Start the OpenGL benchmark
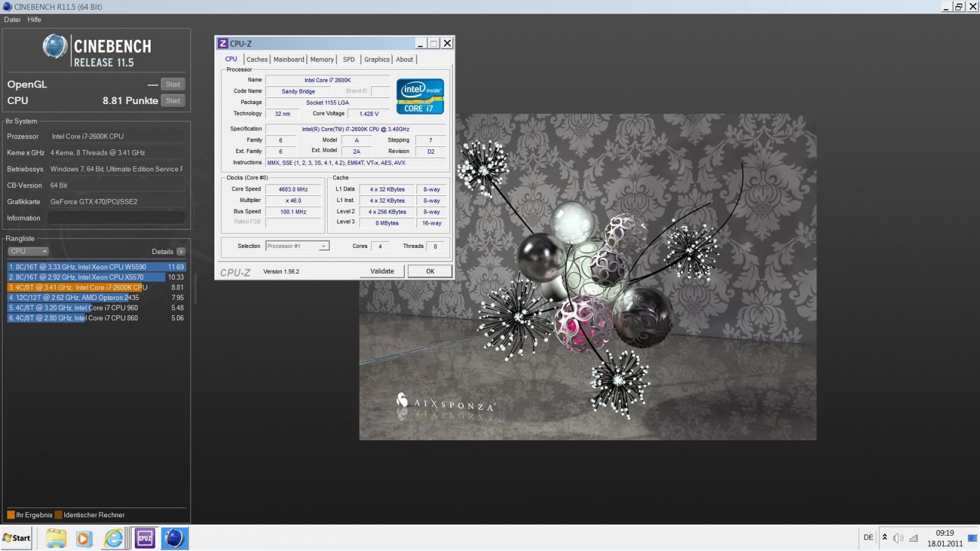Screen dimensions: 980x551 pyautogui.click(x=173, y=84)
